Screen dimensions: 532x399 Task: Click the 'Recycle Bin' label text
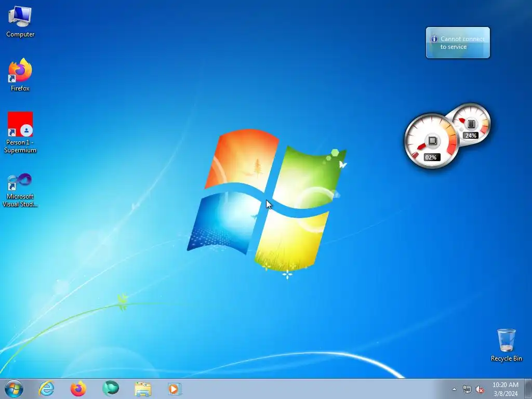click(x=506, y=358)
